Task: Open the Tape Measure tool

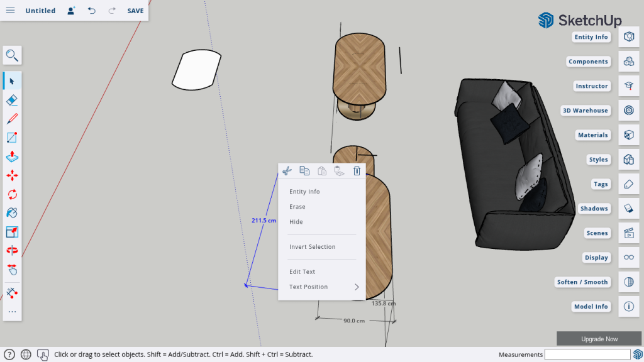Action: click(x=12, y=293)
